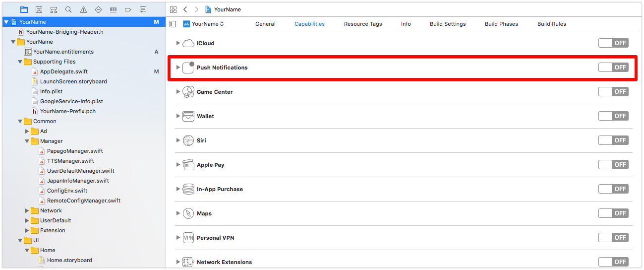This screenshot has width=644, height=270.
Task: Open the Build Phases tab
Action: 501,24
